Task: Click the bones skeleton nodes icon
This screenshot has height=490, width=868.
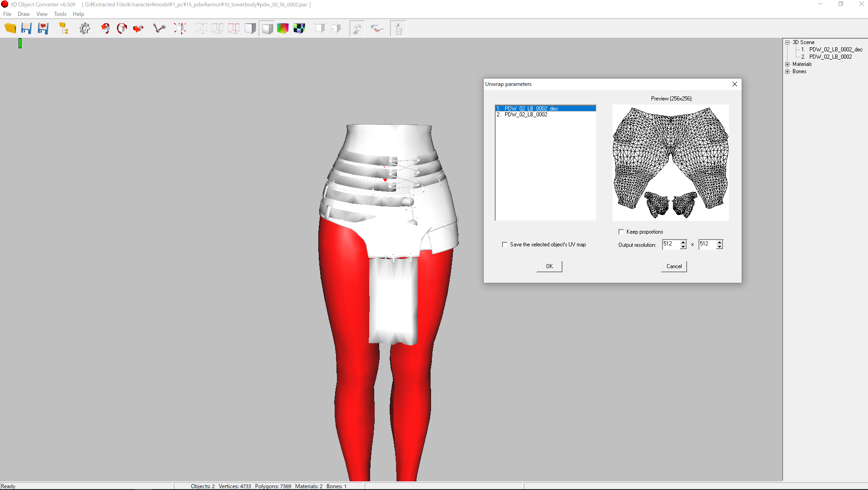Action: click(x=159, y=29)
